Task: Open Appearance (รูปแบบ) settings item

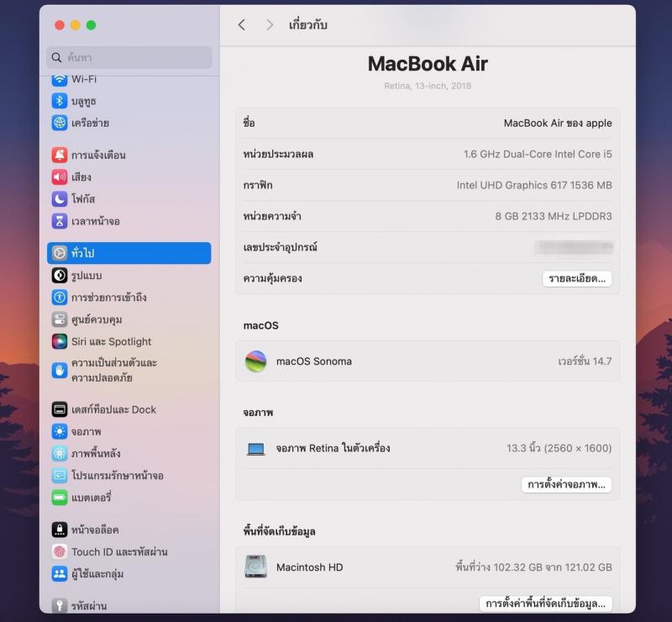Action: pos(87,276)
